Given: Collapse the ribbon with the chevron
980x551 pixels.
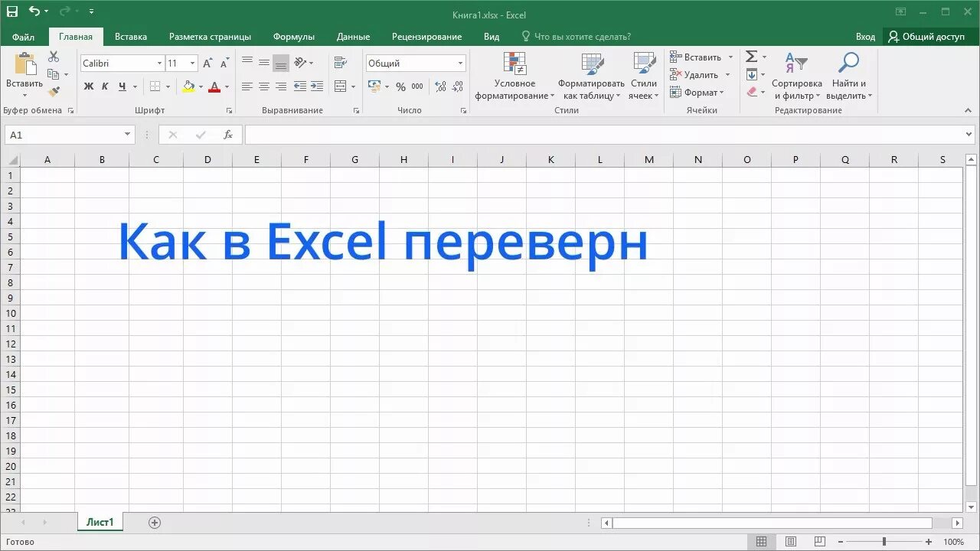Looking at the screenshot, I should [x=966, y=110].
